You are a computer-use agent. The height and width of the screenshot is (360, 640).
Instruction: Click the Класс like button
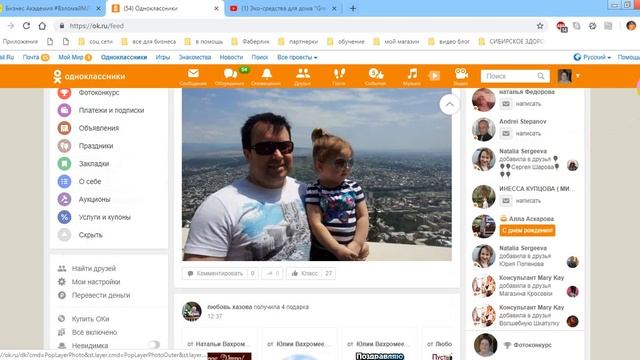(311, 273)
